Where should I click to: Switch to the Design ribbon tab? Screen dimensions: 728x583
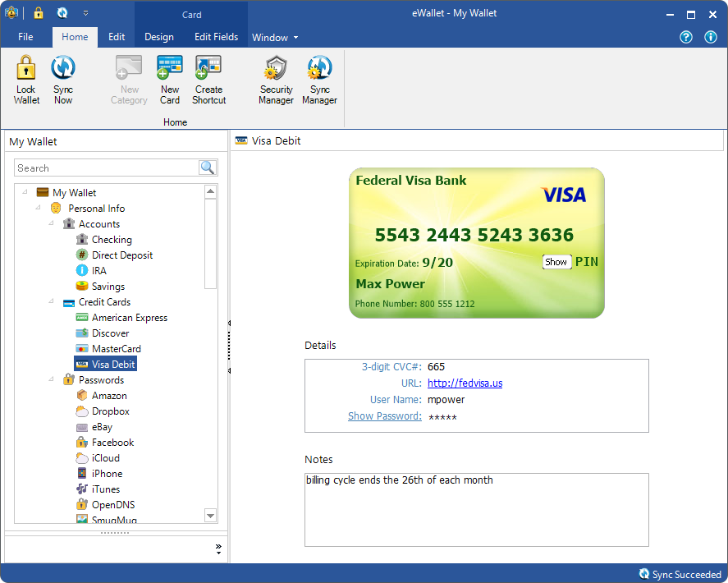pos(158,37)
